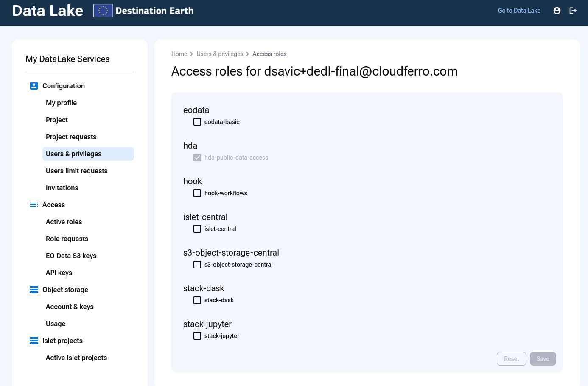Click the eodata group heading
This screenshot has width=588, height=386.
196,110
